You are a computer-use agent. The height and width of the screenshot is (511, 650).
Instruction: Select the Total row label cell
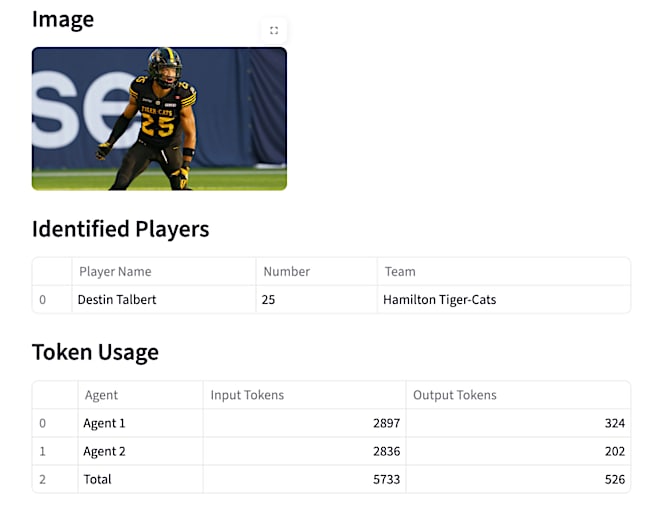coord(97,479)
